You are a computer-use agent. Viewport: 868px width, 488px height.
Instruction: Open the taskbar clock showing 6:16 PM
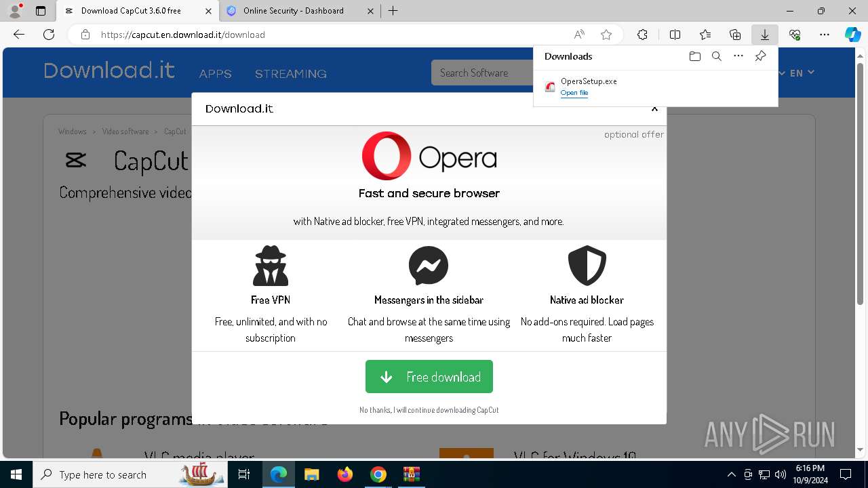810,474
